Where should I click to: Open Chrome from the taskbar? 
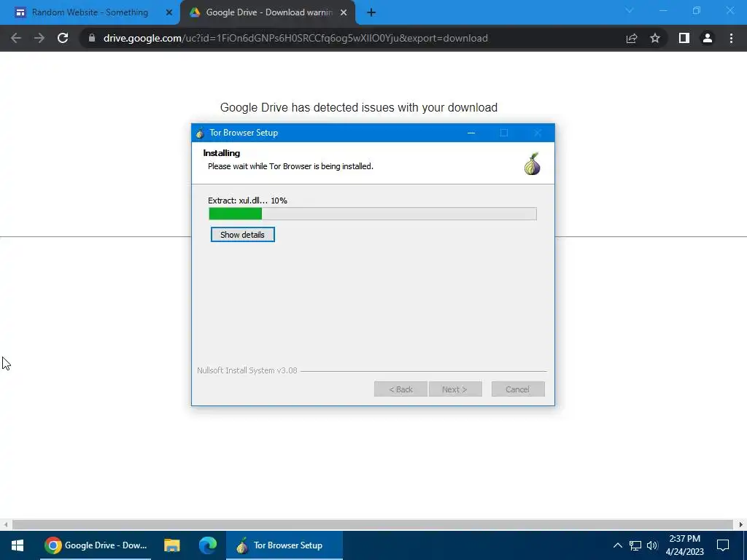[x=96, y=545]
